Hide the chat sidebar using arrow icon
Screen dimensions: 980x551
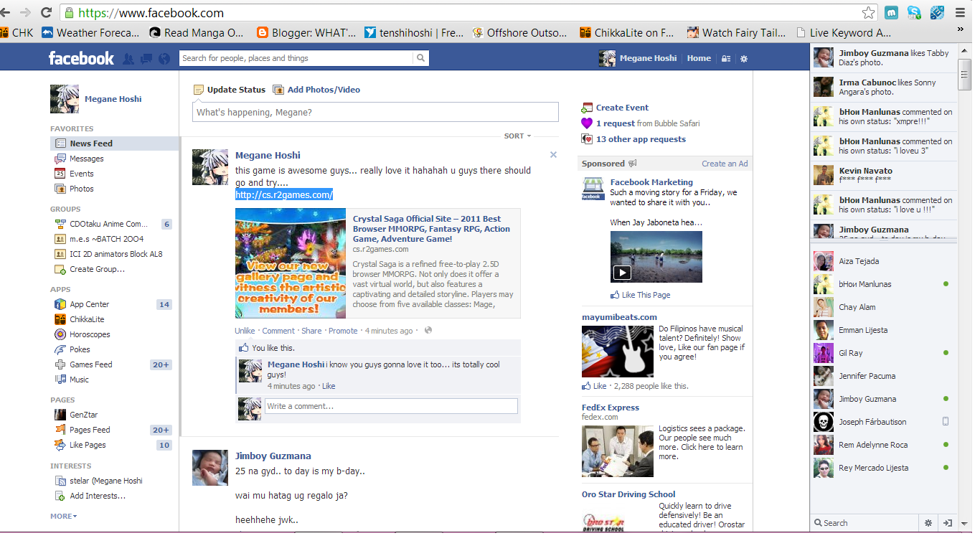(947, 523)
